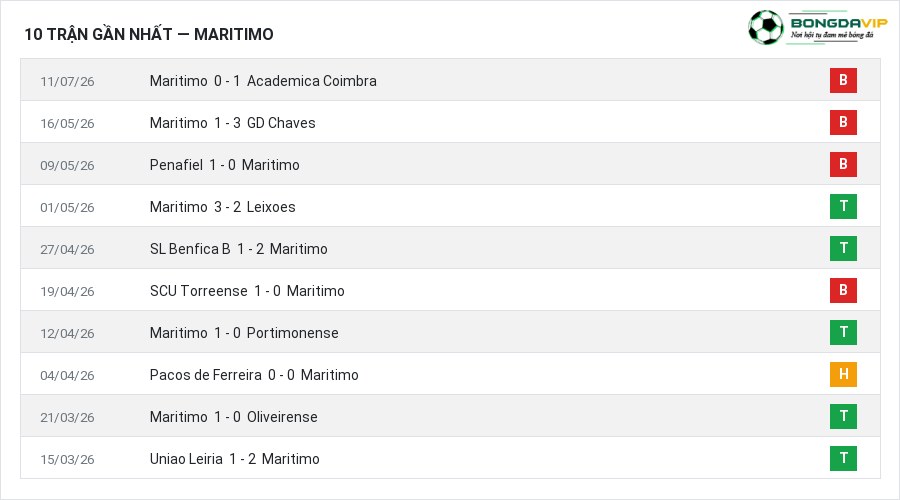
Task: Select Penafiel 1 - 0 Maritimo result
Action: pos(224,165)
